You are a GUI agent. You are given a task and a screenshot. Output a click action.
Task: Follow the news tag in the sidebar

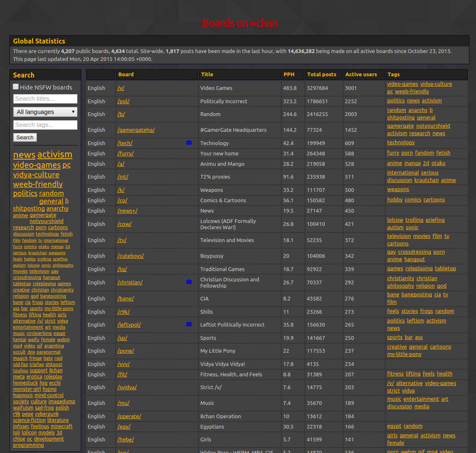(x=24, y=154)
